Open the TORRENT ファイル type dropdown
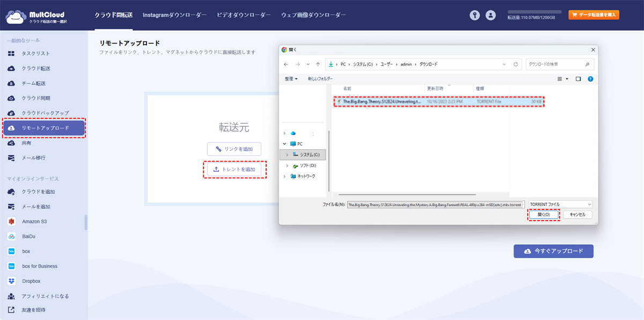 (560, 205)
